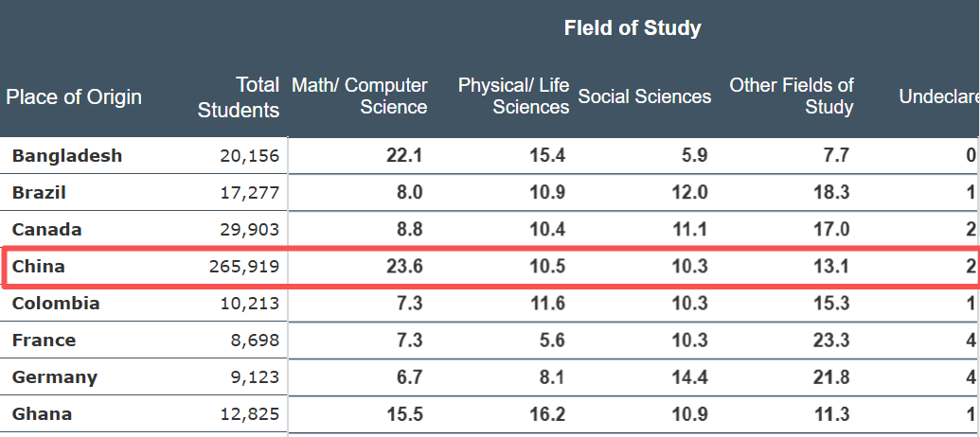Click China's total students value 265,919
980x437 pixels.
[x=244, y=267]
